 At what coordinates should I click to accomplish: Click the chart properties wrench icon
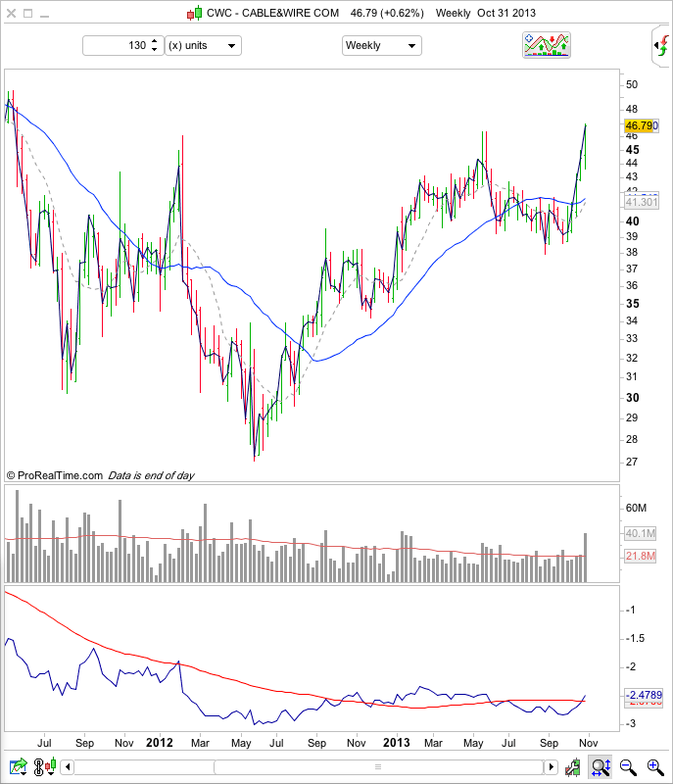[x=572, y=766]
